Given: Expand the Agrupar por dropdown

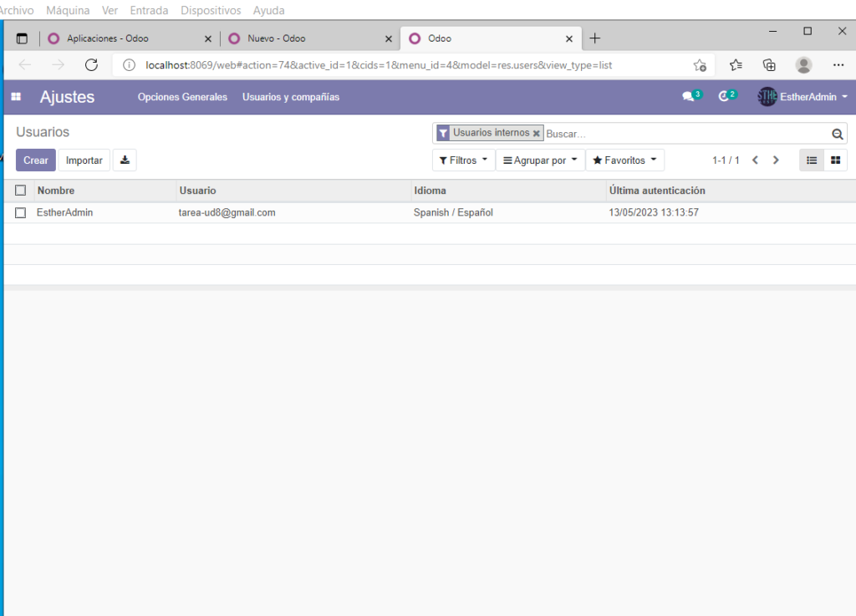Looking at the screenshot, I should (540, 160).
